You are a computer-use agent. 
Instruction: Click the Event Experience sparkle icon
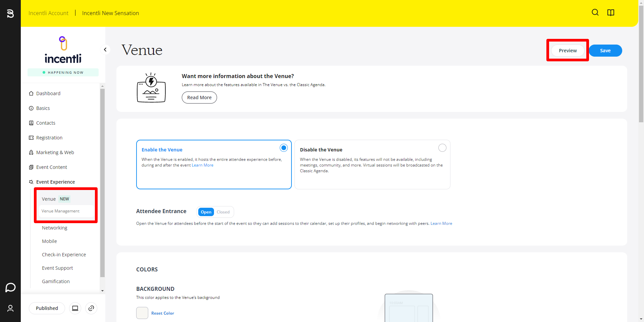click(31, 182)
